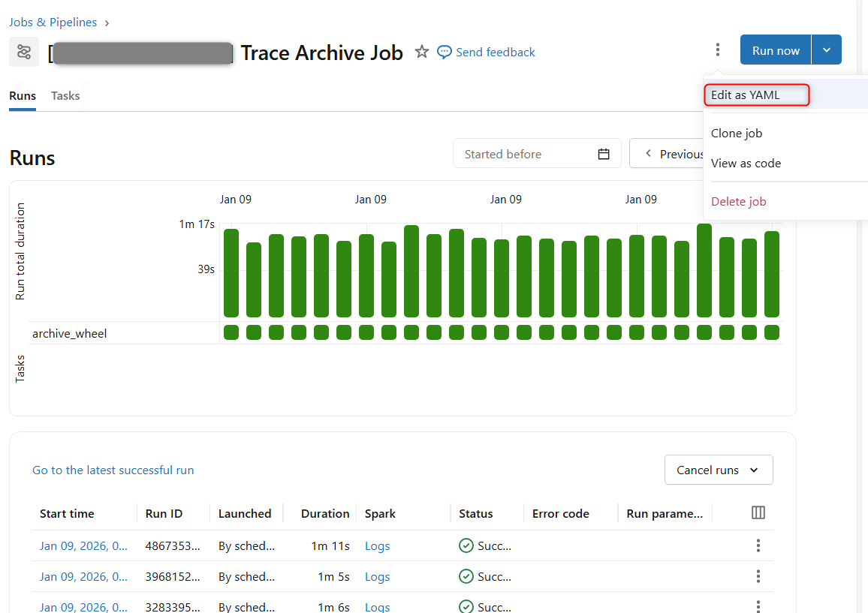Switch to the Runs tab
This screenshot has width=868, height=613.
23,96
